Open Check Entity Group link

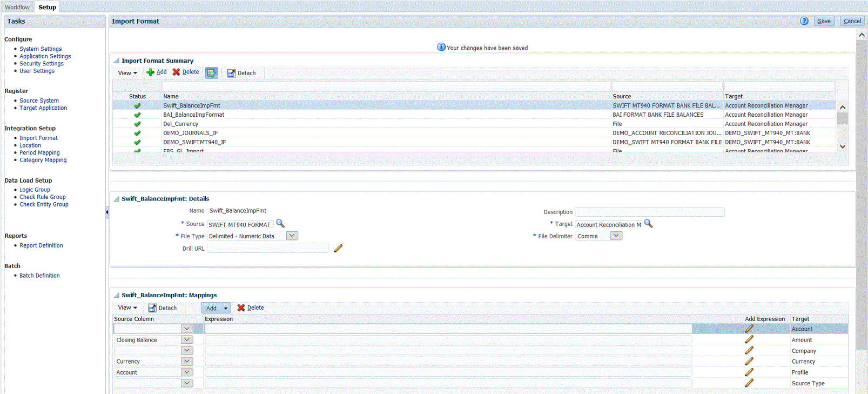click(x=44, y=204)
